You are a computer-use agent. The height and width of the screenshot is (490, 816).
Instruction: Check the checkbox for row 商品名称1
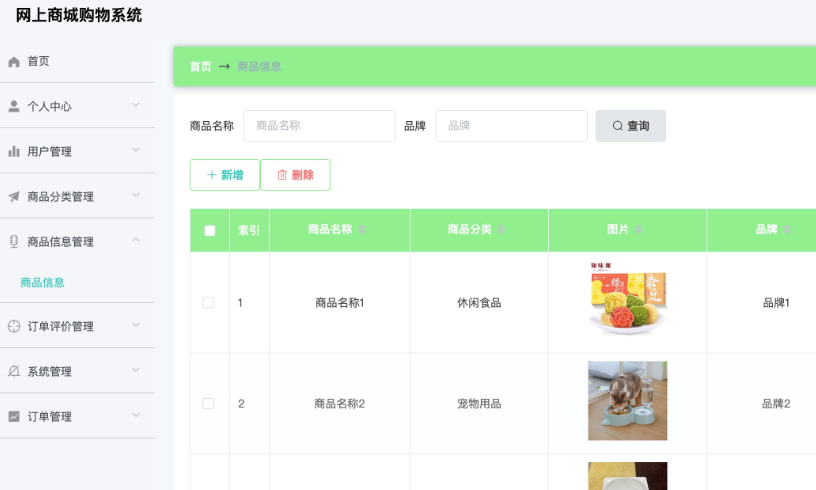(208, 303)
